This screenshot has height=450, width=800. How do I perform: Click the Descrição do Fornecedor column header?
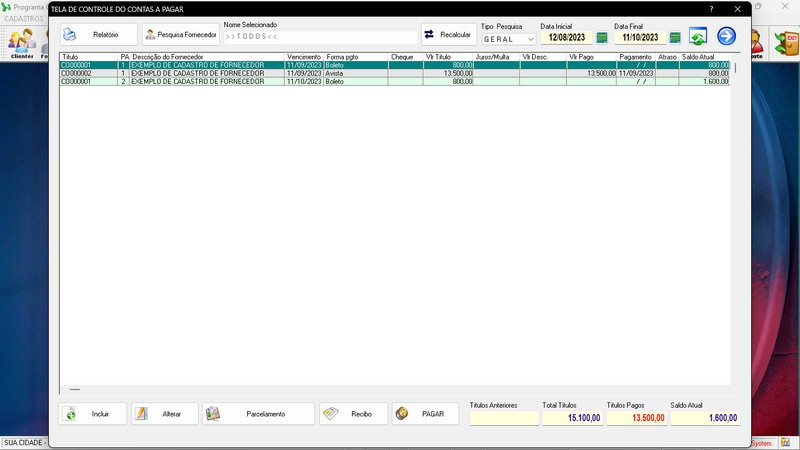tap(207, 57)
